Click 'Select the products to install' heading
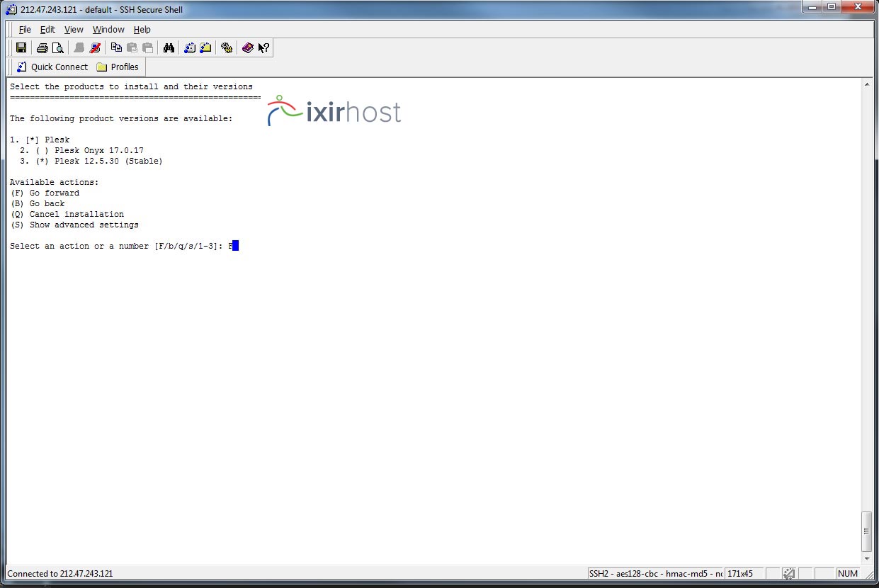Viewport: 879px width, 588px height. (x=131, y=86)
